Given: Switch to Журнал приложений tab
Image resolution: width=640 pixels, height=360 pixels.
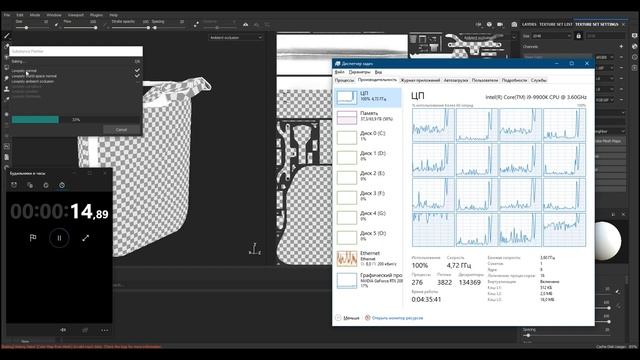Looking at the screenshot, I should 420,80.
